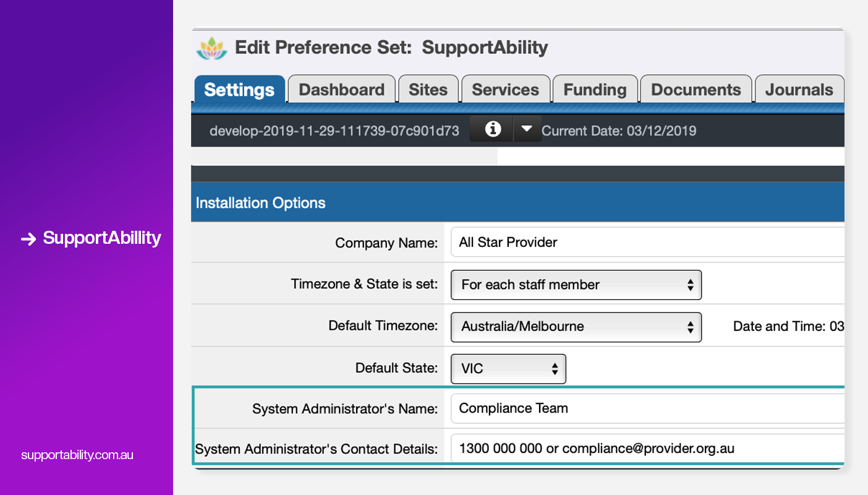This screenshot has height=495, width=868.
Task: Click System Administrator's Contact Details field
Action: (647, 449)
